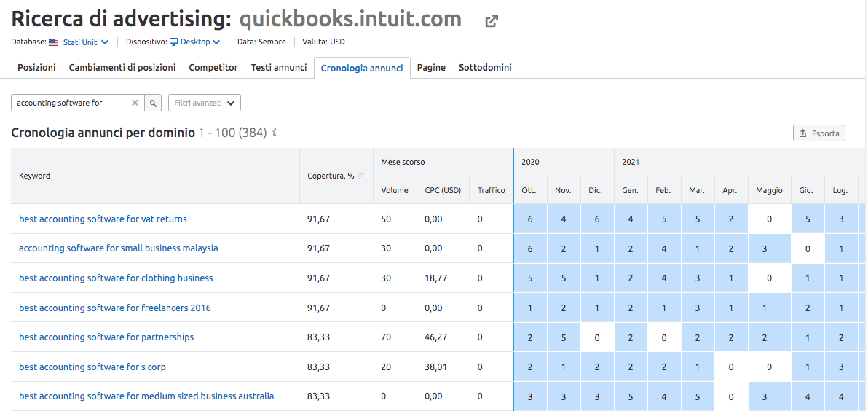Click the Maggio month column header
Screen dimensions: 868x411
770,190
